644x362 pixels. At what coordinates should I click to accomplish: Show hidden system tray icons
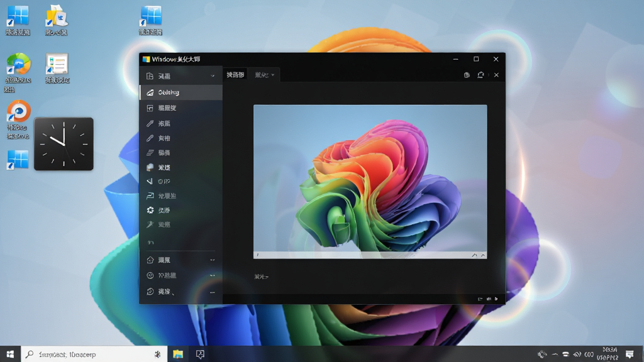point(555,354)
